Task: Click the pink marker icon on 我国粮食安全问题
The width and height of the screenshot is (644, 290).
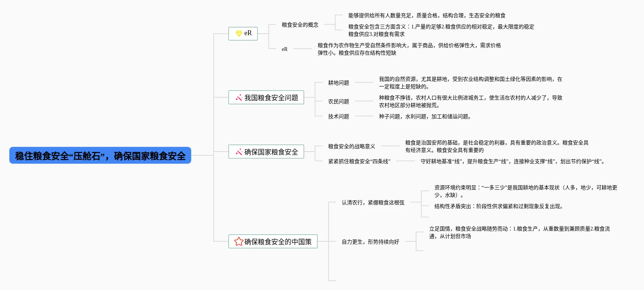Action: (239, 98)
